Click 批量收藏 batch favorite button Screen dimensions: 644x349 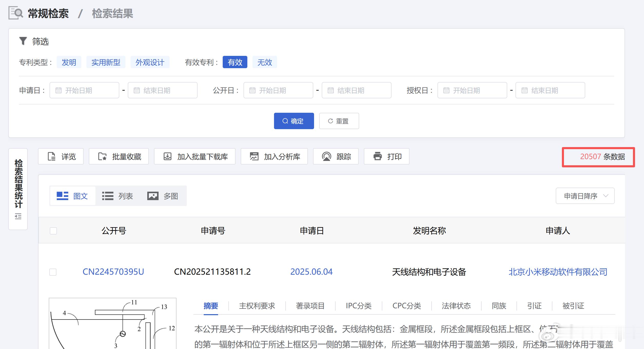click(119, 156)
